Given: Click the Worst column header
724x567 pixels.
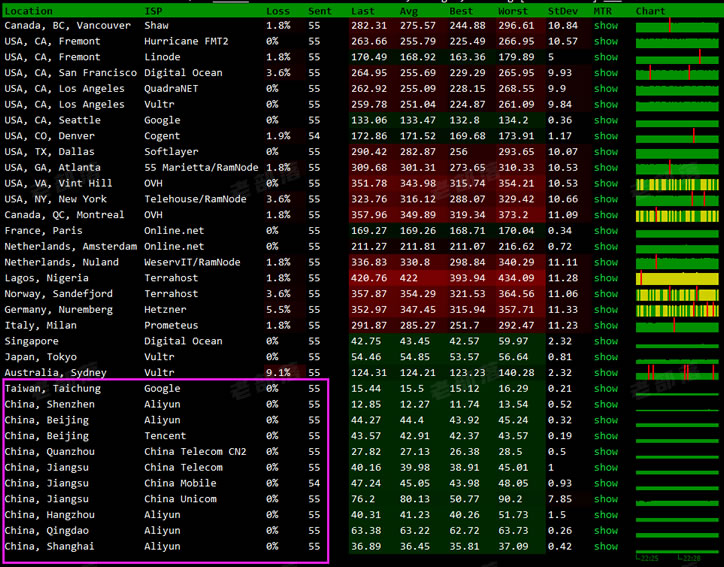Looking at the screenshot, I should click(x=514, y=11).
